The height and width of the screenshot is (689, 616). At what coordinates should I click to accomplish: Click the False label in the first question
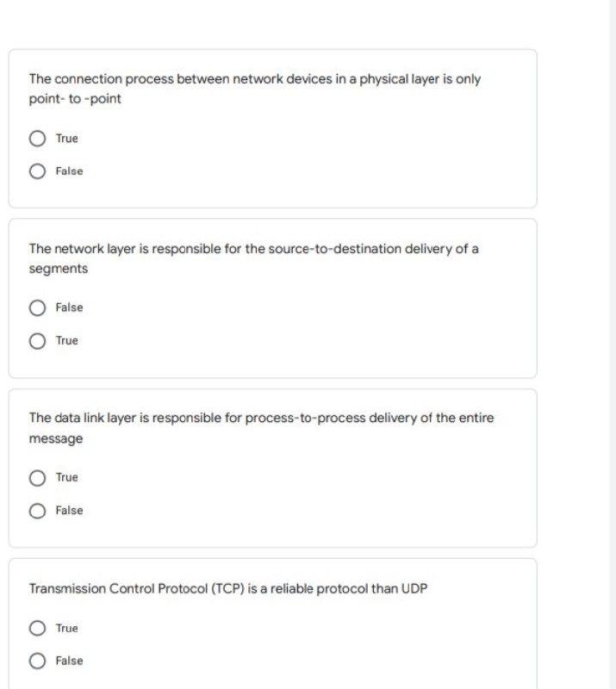69,171
